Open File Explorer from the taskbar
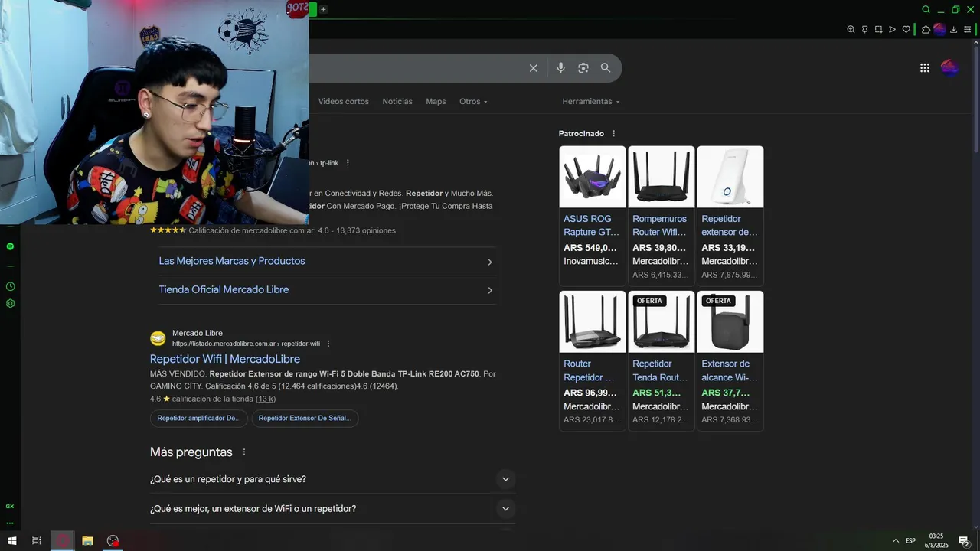Screen dimensions: 980x551 point(87,541)
